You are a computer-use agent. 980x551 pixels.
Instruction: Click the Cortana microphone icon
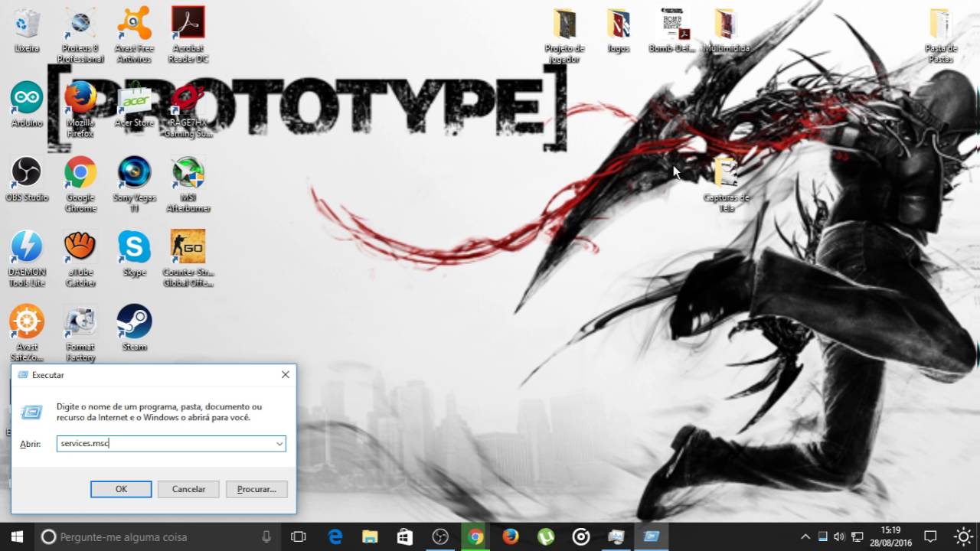click(266, 536)
